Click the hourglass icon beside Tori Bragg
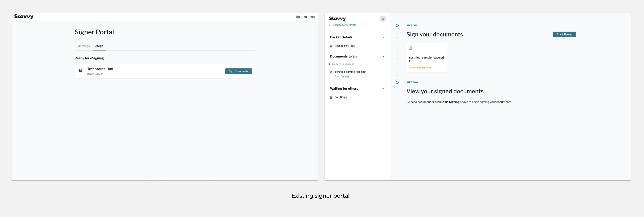Screen dimensions: 644x217 (331, 97)
